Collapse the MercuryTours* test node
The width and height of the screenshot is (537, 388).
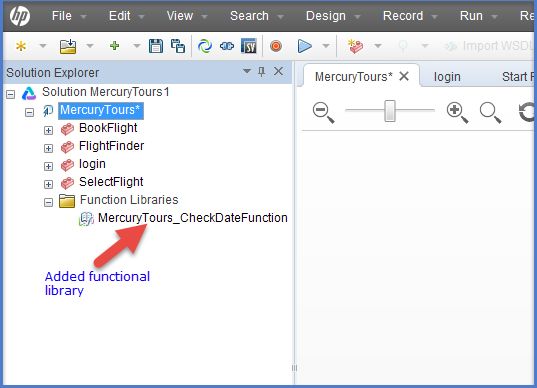coord(29,112)
